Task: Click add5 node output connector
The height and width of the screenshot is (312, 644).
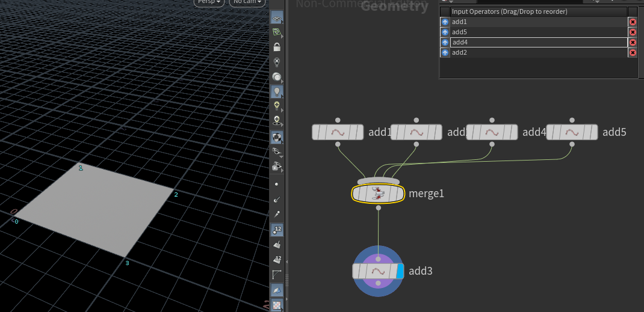Action: pos(572,144)
